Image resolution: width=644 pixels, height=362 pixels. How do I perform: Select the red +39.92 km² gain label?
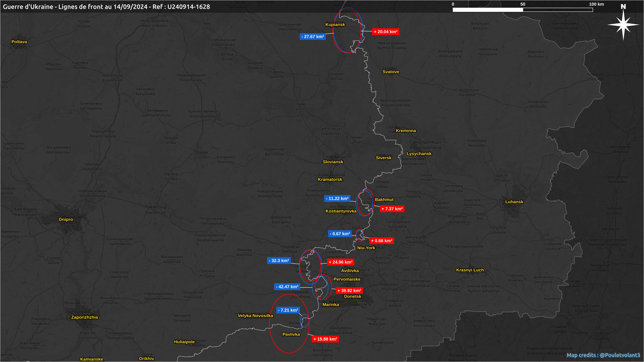click(x=349, y=291)
